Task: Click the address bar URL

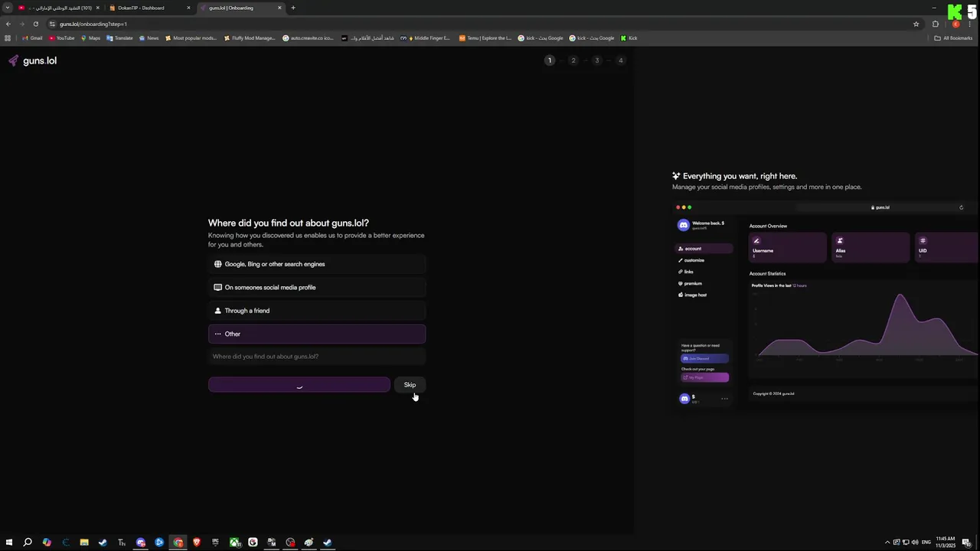Action: click(93, 24)
